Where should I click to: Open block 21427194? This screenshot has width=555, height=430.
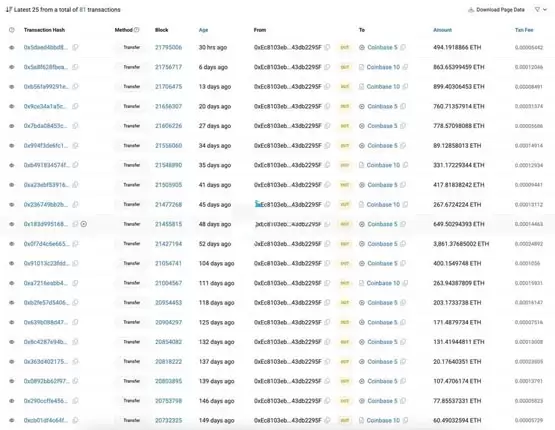[x=168, y=244]
